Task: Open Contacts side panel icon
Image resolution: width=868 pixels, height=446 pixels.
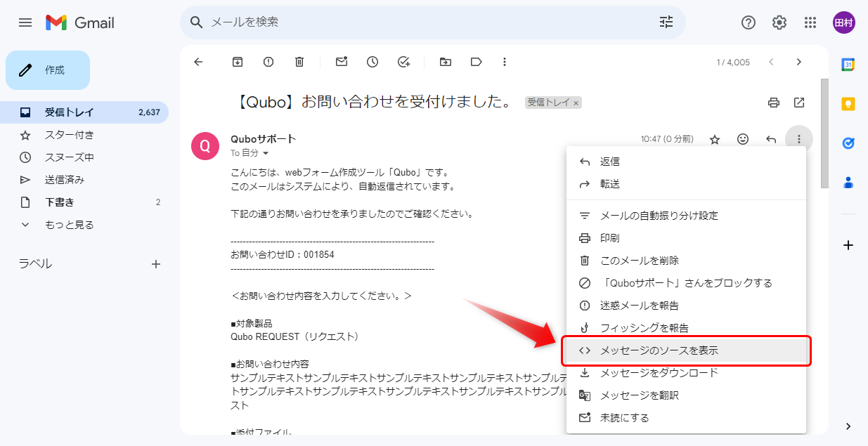Action: pyautogui.click(x=848, y=183)
